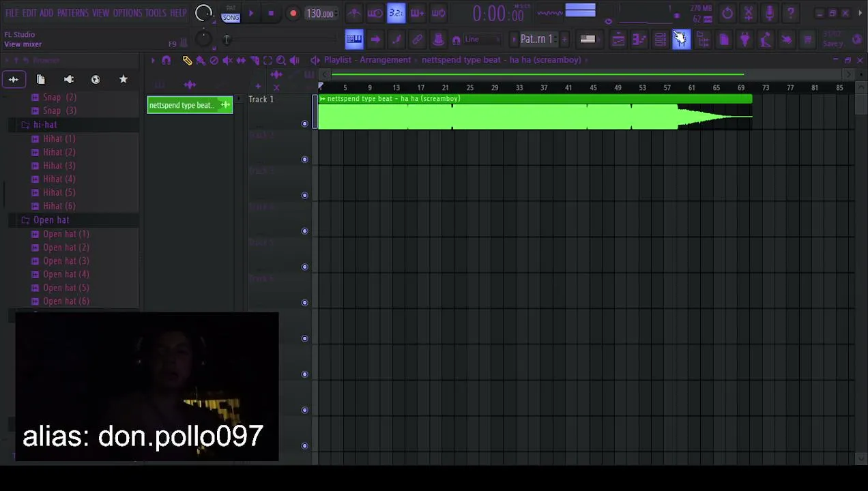Open the ADD menu
The image size is (868, 491).
pyautogui.click(x=46, y=13)
